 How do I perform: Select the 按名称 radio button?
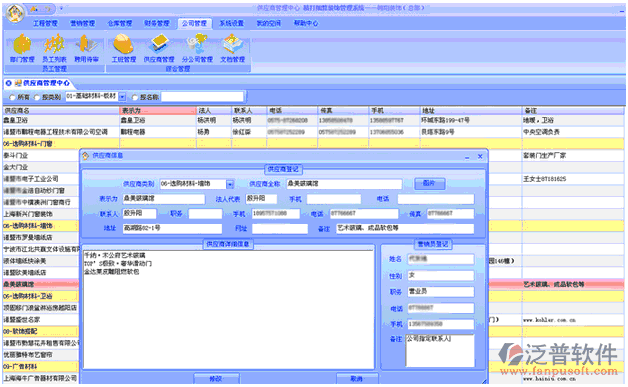(135, 97)
